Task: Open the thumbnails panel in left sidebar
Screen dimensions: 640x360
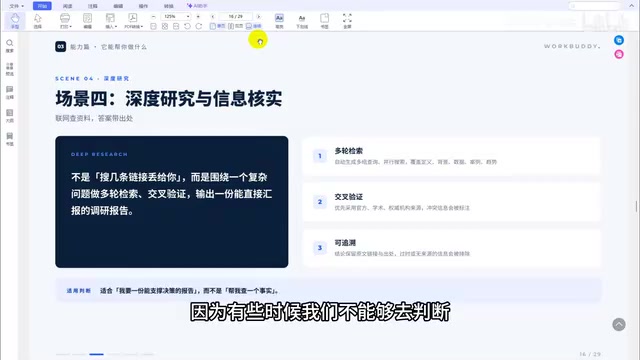Action: pos(10,69)
